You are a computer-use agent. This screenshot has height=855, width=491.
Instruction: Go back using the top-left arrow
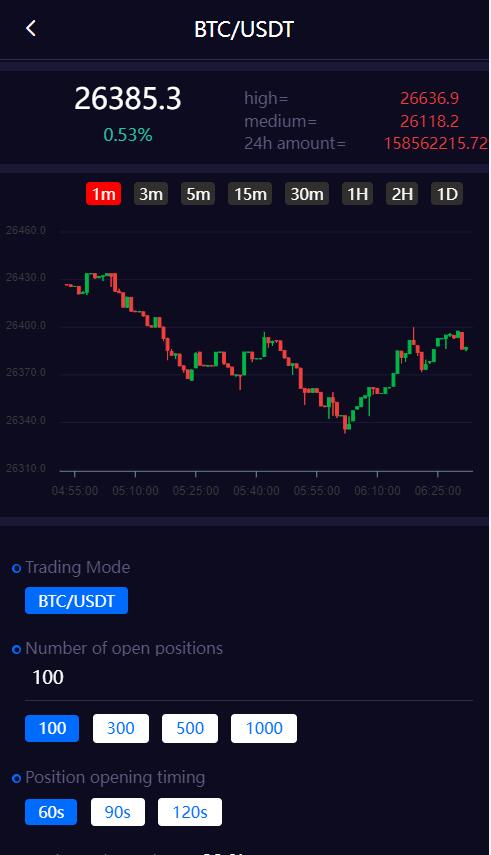tap(31, 28)
